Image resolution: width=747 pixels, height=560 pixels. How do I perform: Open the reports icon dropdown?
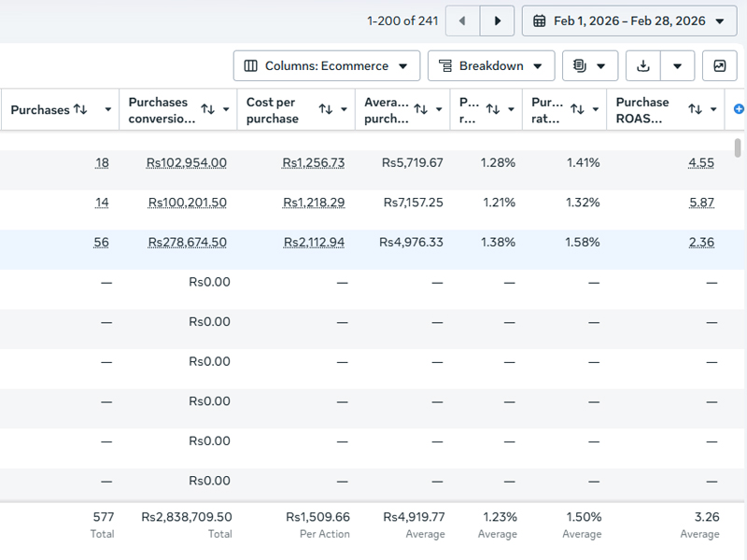[x=590, y=65]
